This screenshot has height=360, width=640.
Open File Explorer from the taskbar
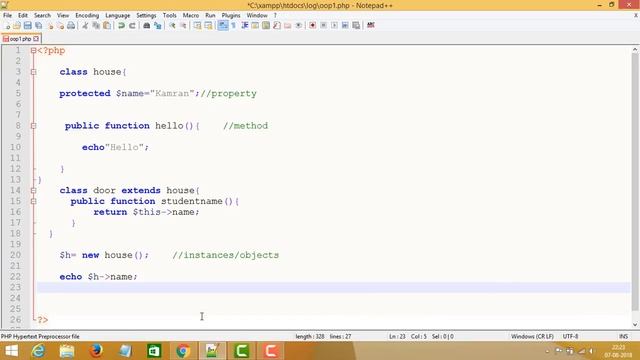67,351
